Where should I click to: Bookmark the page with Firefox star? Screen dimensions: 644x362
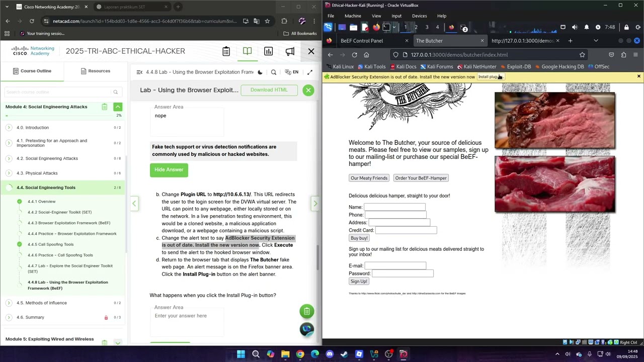coord(582,55)
